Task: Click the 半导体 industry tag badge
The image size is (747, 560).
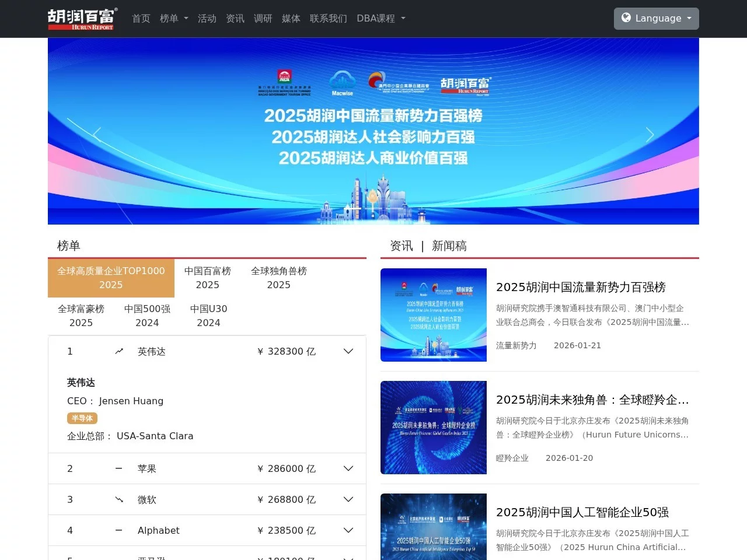Action: (x=82, y=418)
